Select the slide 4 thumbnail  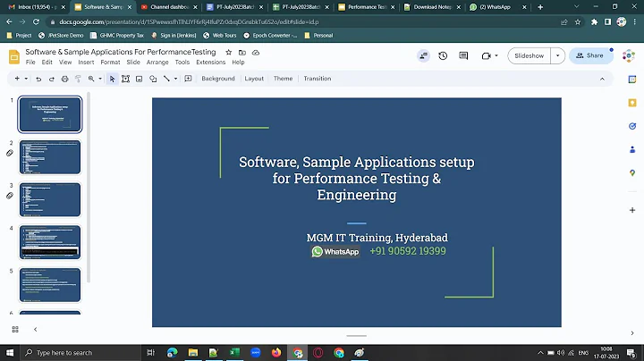point(50,242)
